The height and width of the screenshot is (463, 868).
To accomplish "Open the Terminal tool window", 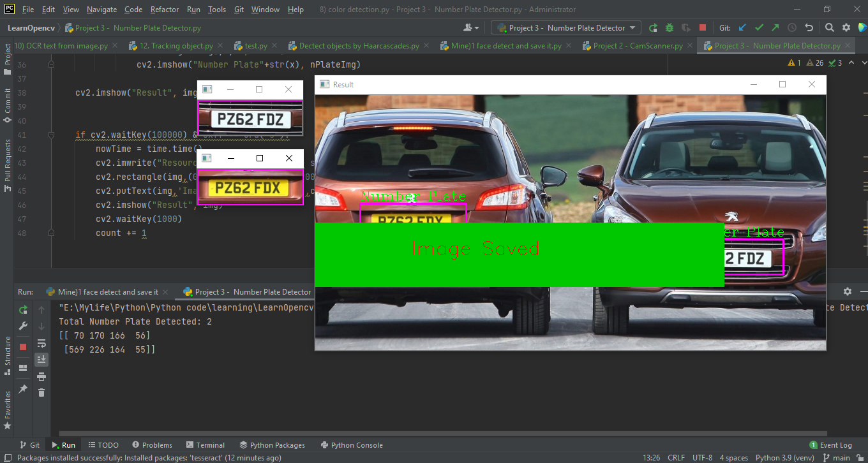I will coord(206,445).
